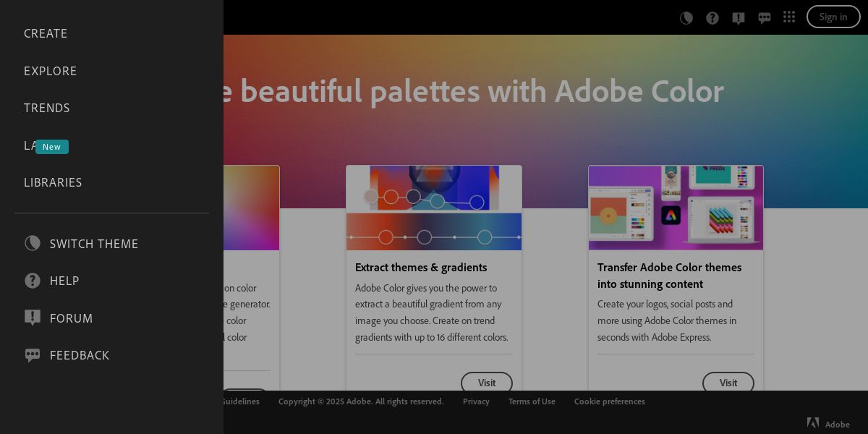The height and width of the screenshot is (434, 868).
Task: Click the Switch Theme icon in sidebar
Action: point(33,244)
